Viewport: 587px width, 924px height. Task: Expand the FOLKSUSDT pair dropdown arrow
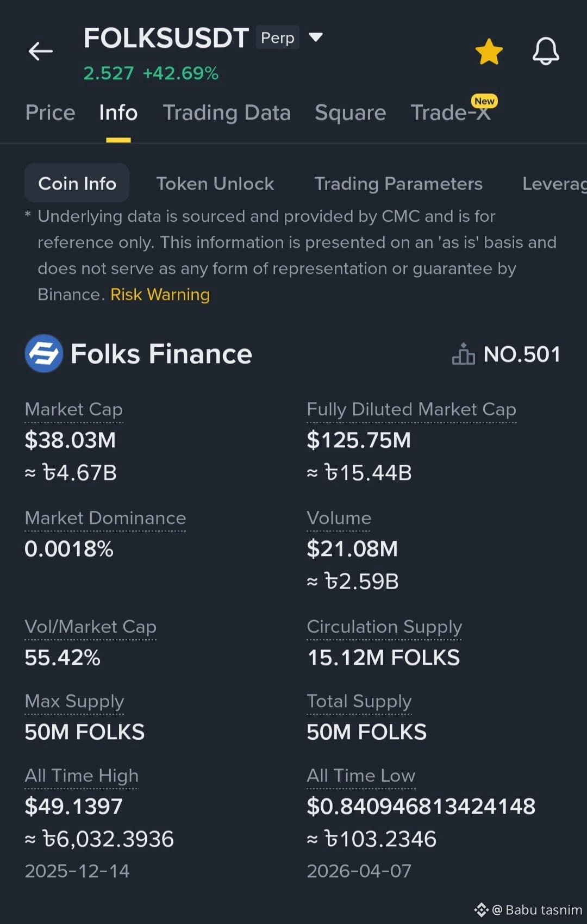pyautogui.click(x=316, y=37)
